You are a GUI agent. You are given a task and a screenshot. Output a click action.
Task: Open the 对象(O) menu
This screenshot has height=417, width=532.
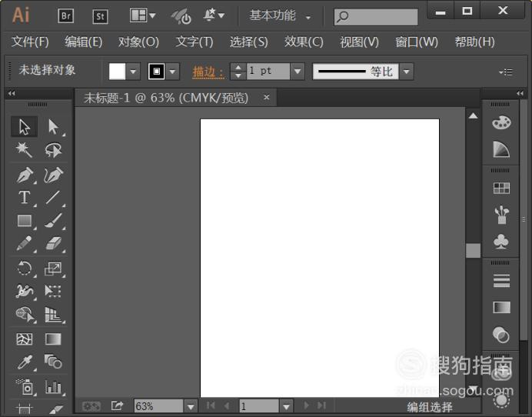point(138,42)
